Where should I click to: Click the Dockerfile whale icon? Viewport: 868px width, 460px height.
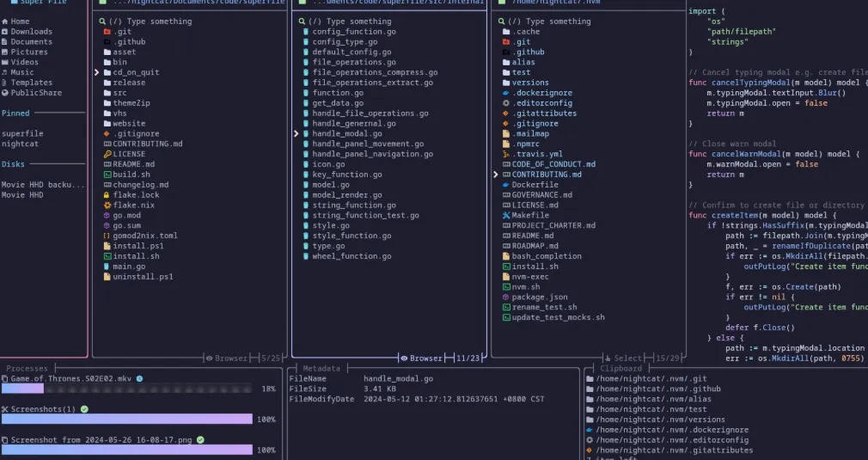tap(506, 185)
